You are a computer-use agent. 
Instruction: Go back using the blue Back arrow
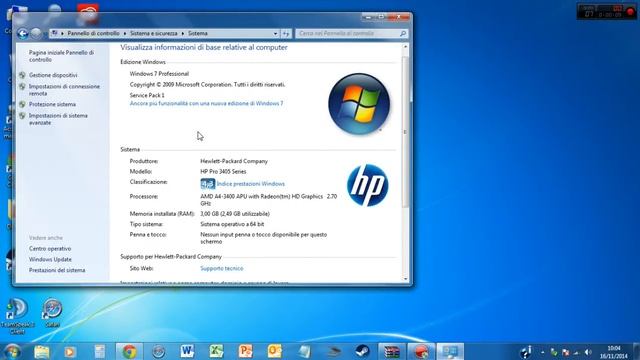[x=22, y=33]
